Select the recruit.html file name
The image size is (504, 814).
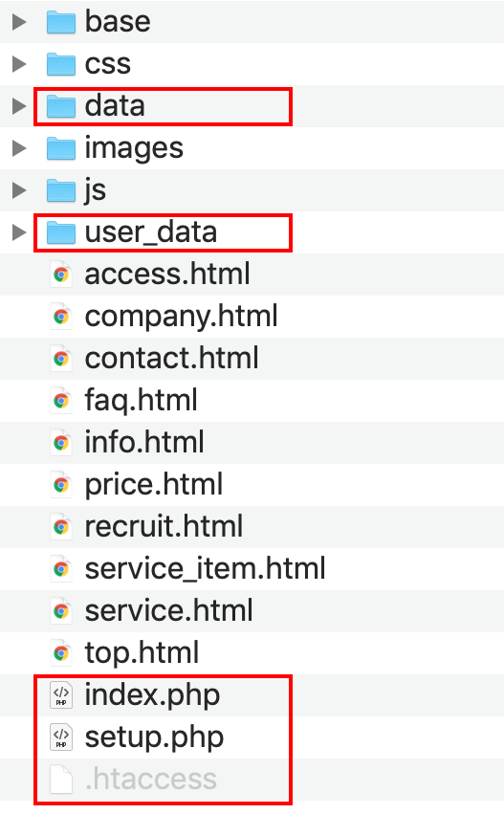point(164,526)
